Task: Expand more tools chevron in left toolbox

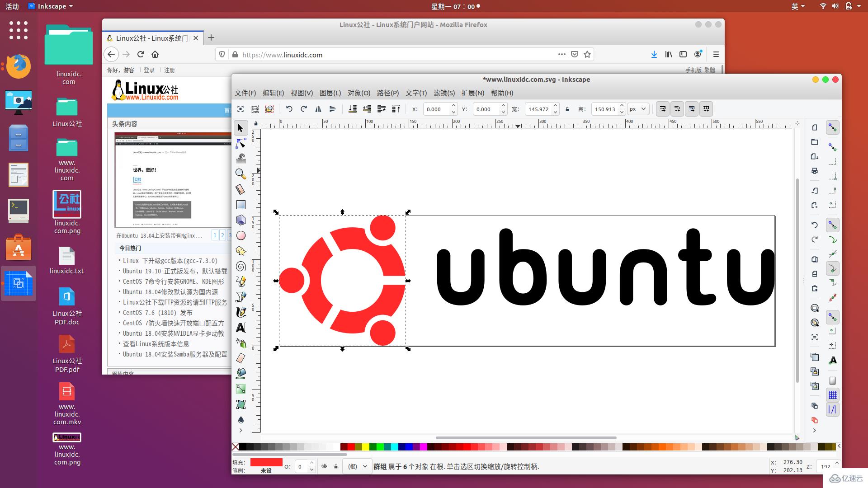Action: click(x=241, y=431)
